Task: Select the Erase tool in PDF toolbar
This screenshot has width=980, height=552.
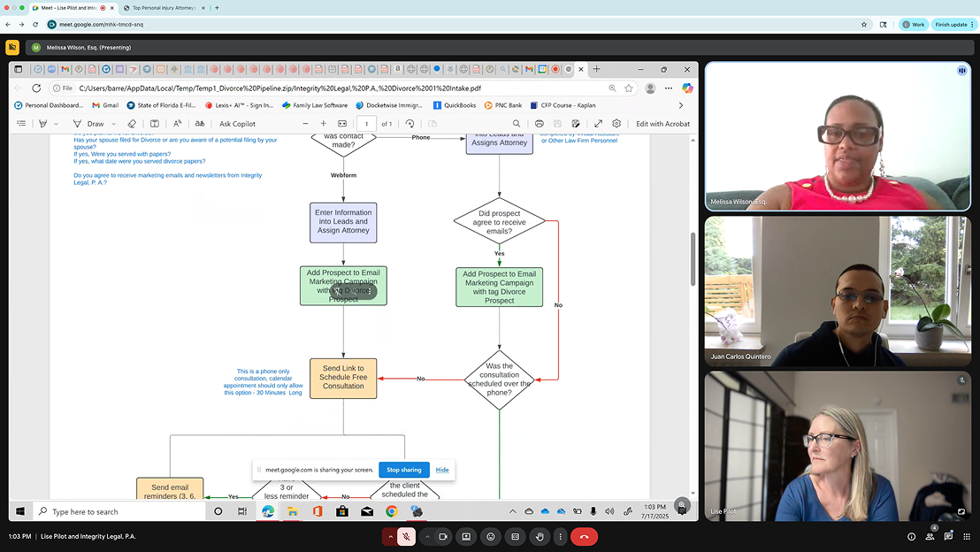Action: coord(131,124)
